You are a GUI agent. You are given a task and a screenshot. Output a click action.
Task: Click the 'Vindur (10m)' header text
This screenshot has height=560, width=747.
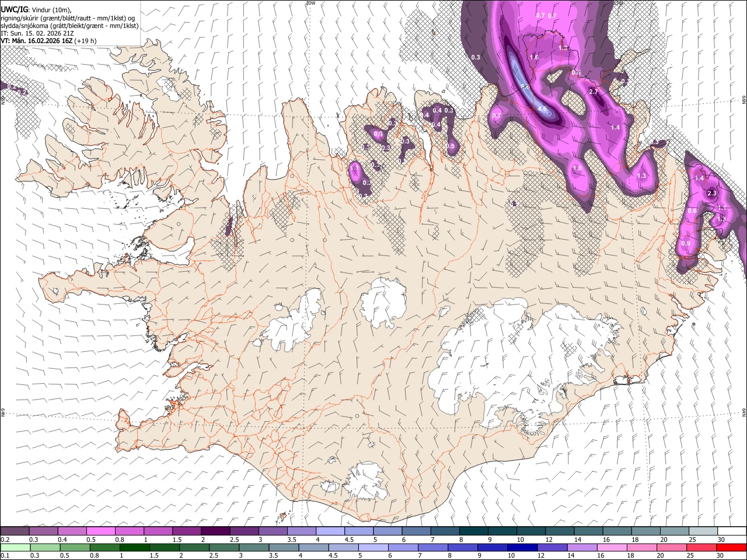click(x=51, y=10)
